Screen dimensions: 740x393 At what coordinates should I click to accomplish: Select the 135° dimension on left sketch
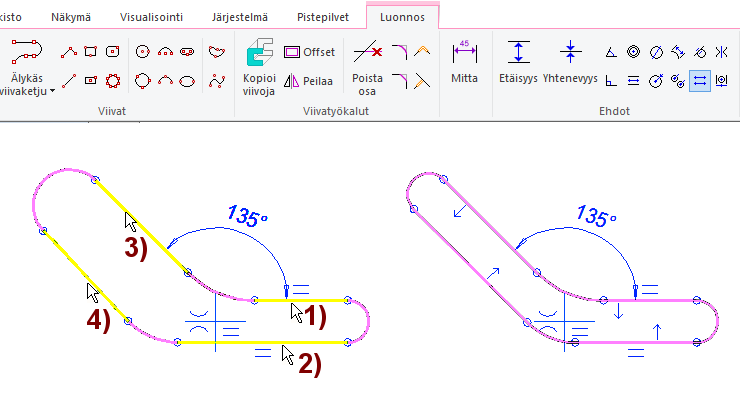(247, 216)
